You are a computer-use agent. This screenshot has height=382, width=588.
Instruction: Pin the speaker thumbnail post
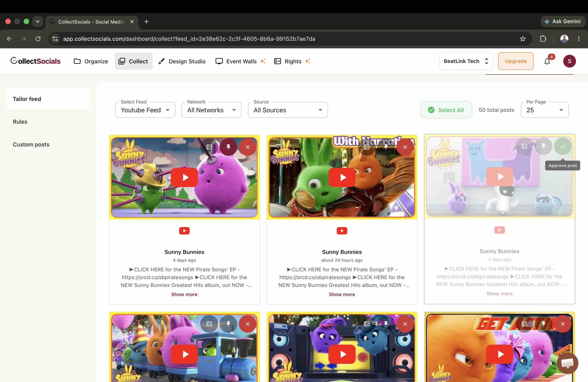tap(386, 324)
